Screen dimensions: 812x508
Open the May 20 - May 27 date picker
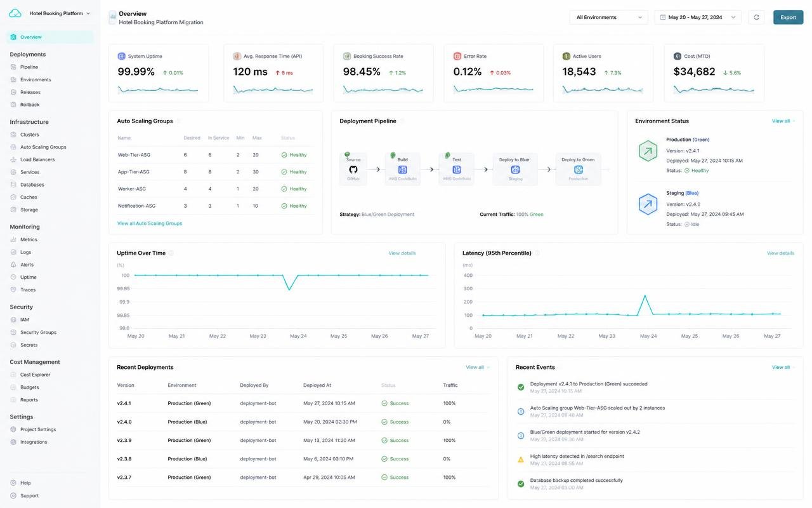pyautogui.click(x=698, y=17)
